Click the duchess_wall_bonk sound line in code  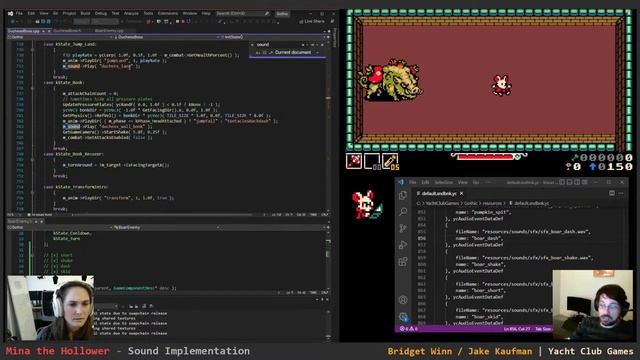(x=107, y=127)
